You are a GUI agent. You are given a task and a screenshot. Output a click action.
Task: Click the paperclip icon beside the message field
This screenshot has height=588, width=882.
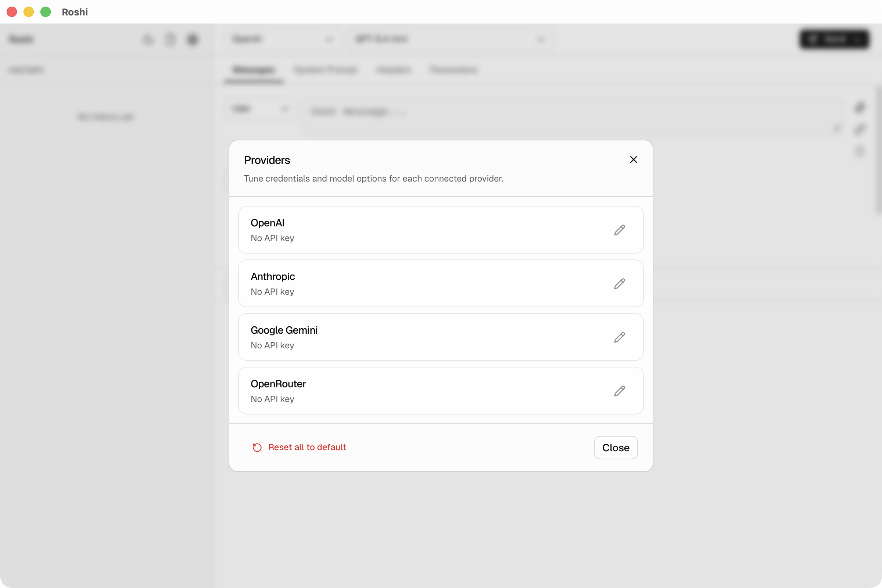860,107
